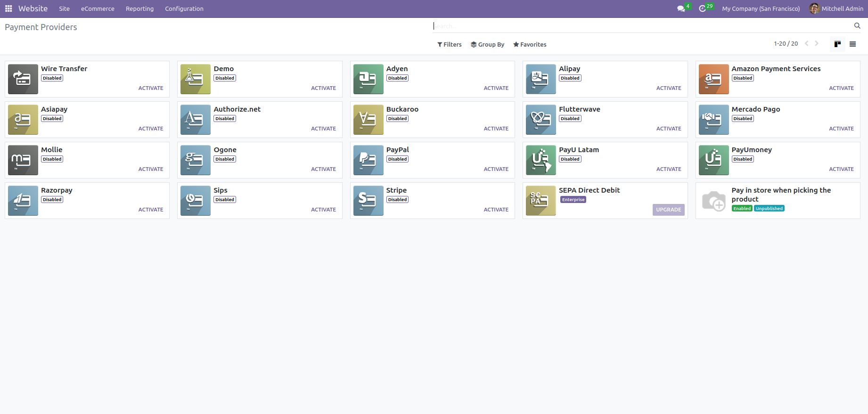Open the Site menu
The image size is (868, 414).
[x=65, y=8]
